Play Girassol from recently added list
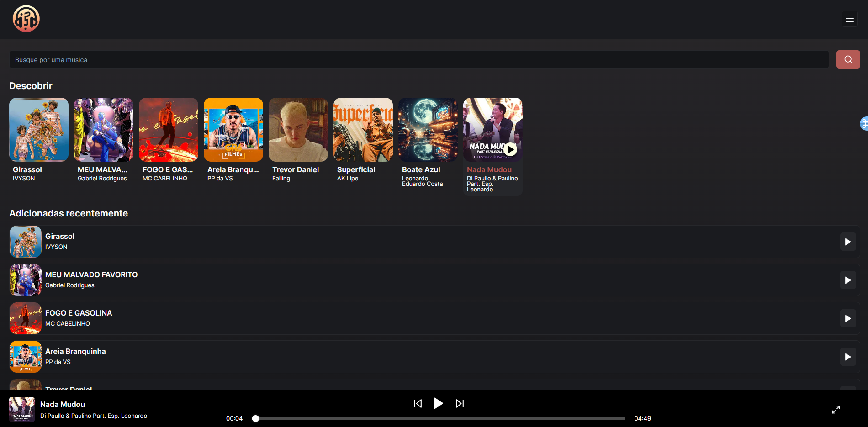Screen dimensions: 868x427 click(x=847, y=242)
